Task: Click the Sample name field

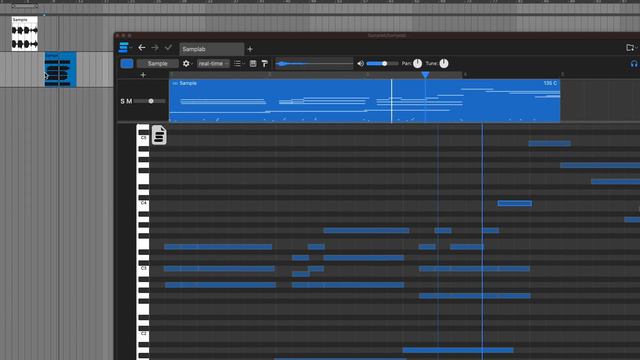Action: 158,64
